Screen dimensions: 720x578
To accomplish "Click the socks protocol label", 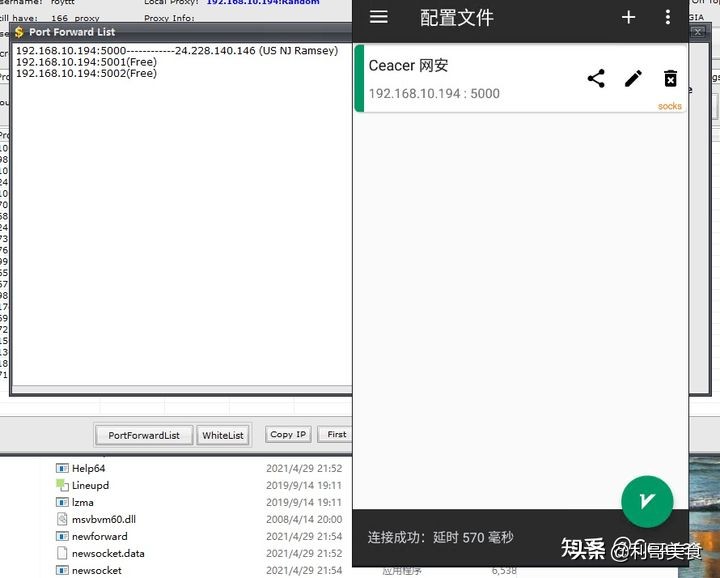I will [x=669, y=106].
